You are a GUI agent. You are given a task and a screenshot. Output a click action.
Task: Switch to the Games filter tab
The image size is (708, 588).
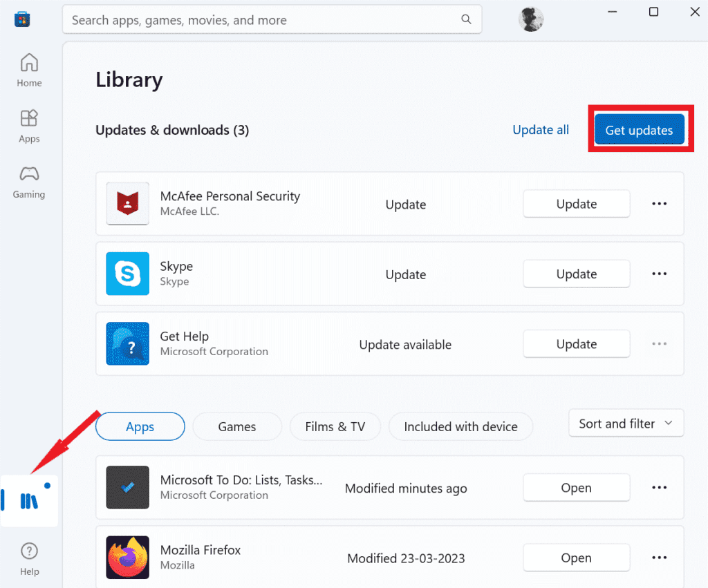(x=237, y=426)
